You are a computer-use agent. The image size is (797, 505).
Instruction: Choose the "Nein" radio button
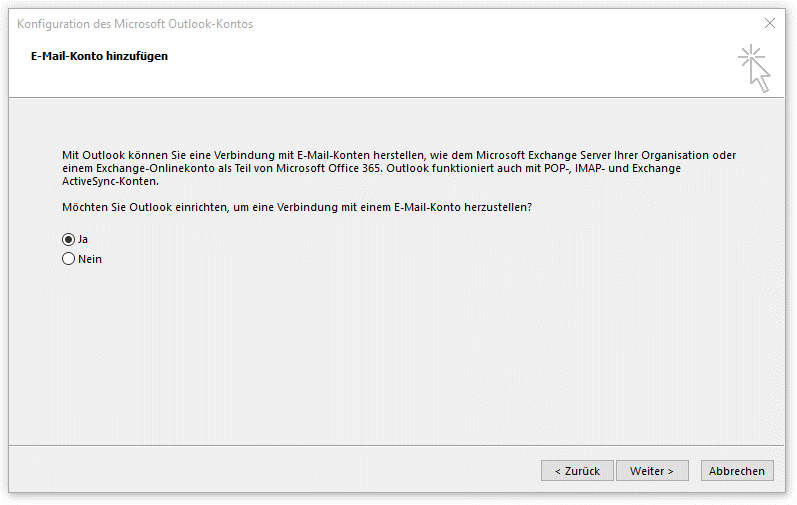(69, 259)
